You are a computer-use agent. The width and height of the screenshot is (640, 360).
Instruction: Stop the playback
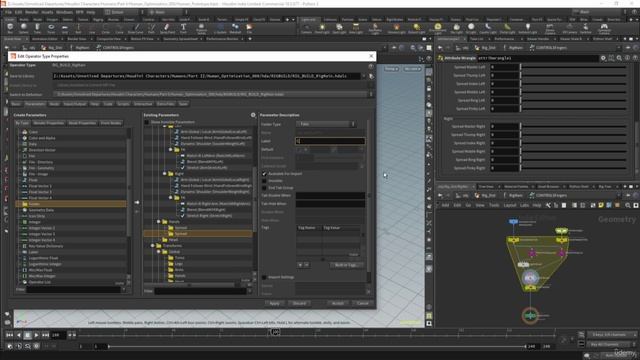(x=27, y=335)
